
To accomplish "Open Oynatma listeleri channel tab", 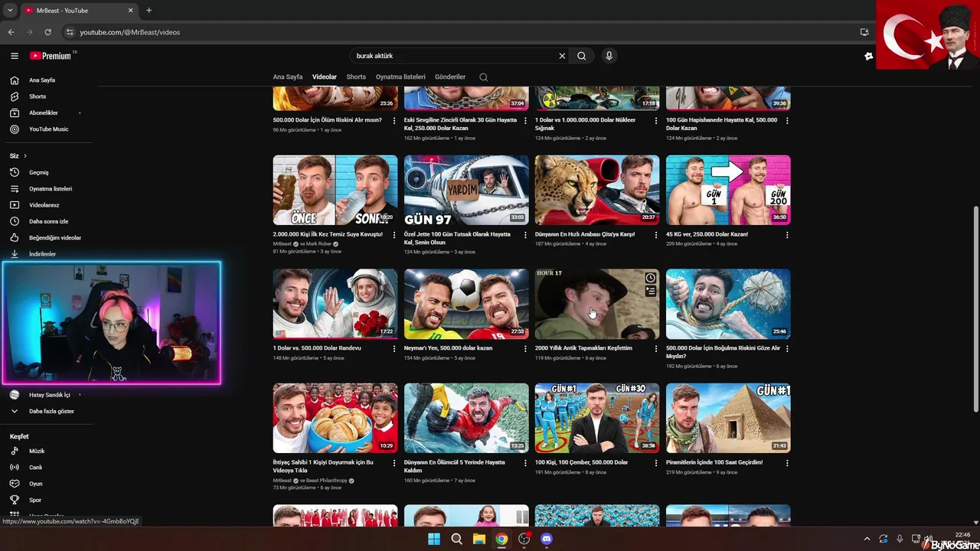I will (x=400, y=77).
